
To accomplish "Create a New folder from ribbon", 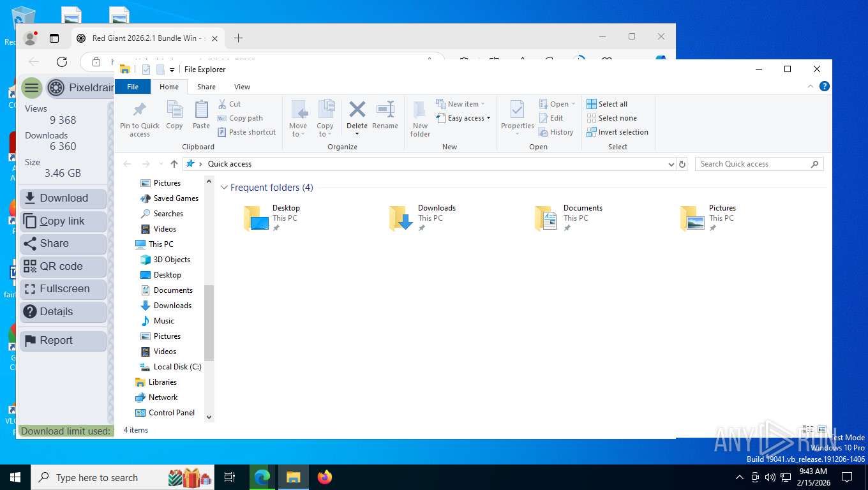I will tap(420, 119).
